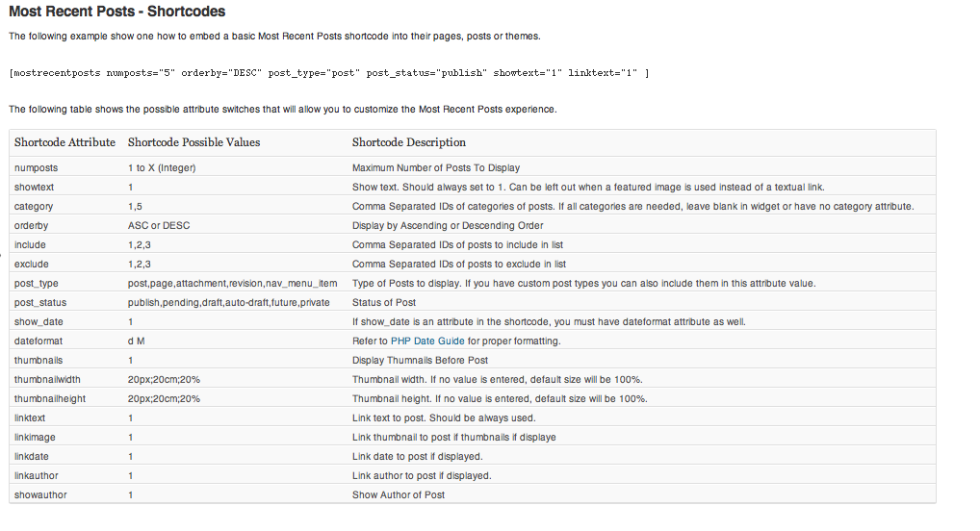Click the show_date attribute cell
The width and height of the screenshot is (980, 531).
pyautogui.click(x=39, y=321)
